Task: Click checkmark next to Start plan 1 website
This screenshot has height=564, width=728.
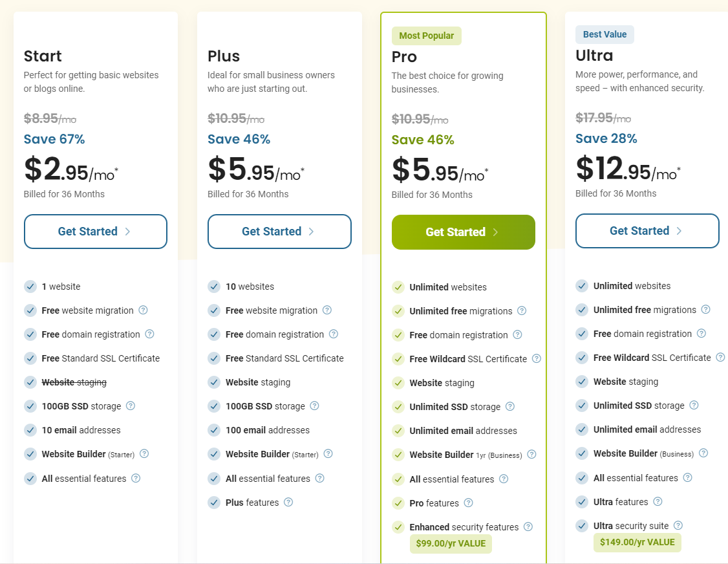Action: tap(30, 287)
